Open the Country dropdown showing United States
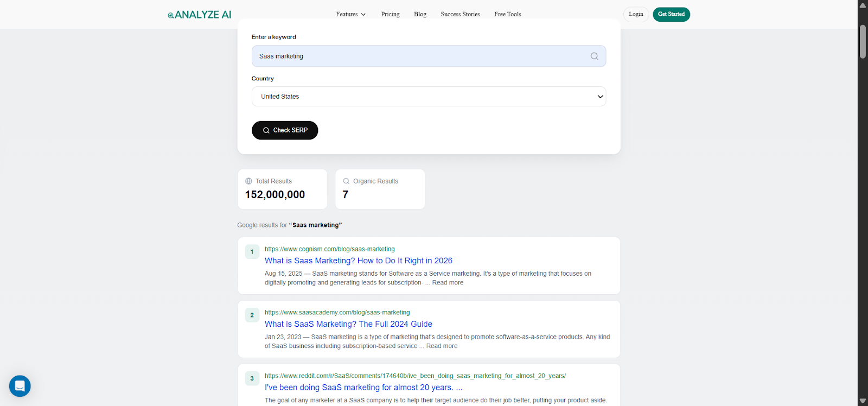The height and width of the screenshot is (406, 868). (x=429, y=97)
